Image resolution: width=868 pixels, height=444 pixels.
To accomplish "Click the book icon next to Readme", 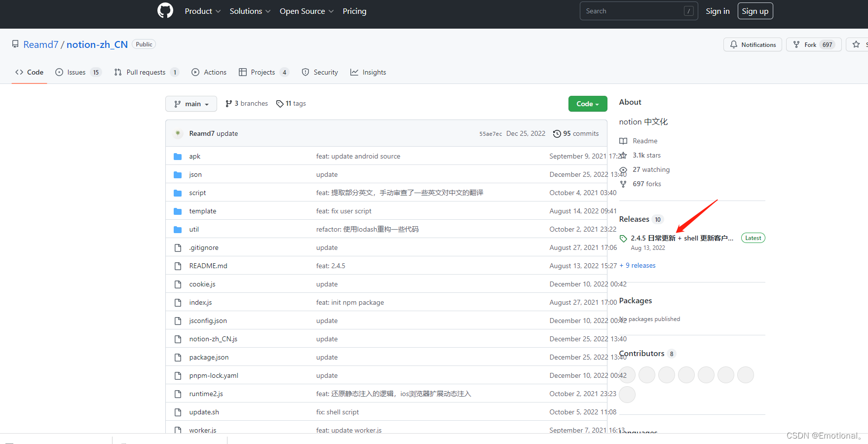I will [623, 141].
